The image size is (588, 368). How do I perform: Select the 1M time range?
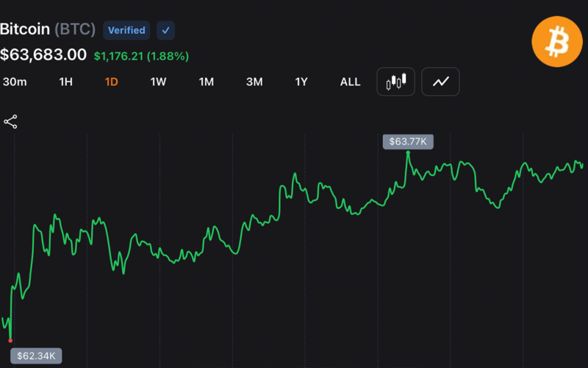pos(207,82)
